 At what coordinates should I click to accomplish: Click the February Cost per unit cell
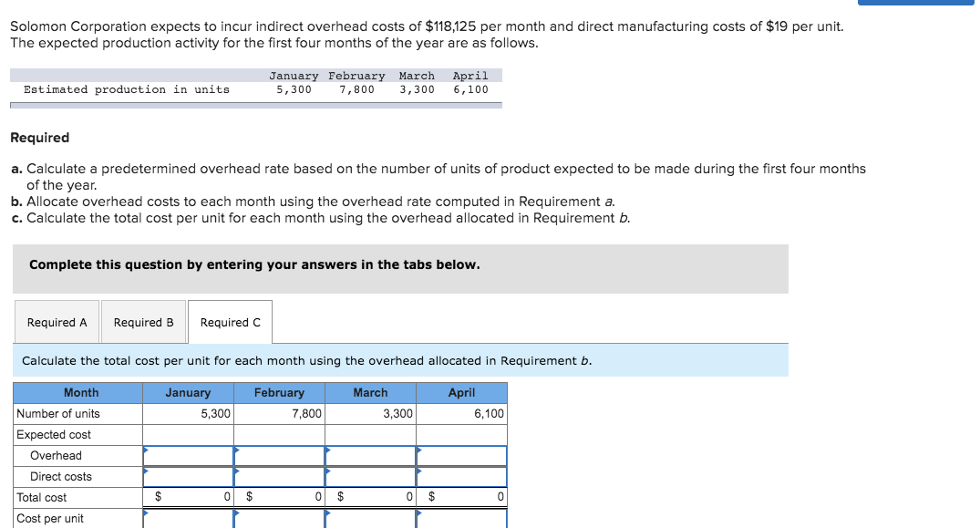[x=279, y=519]
